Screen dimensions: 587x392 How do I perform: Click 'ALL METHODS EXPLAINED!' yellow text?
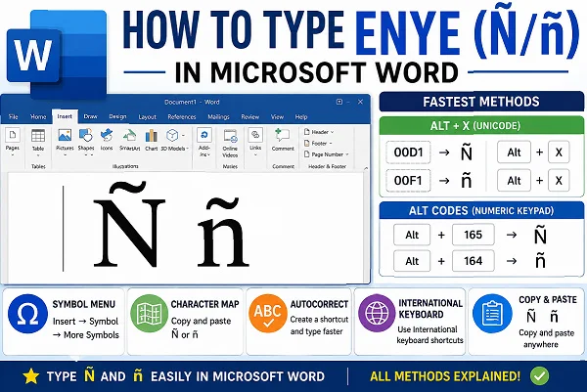(x=445, y=376)
